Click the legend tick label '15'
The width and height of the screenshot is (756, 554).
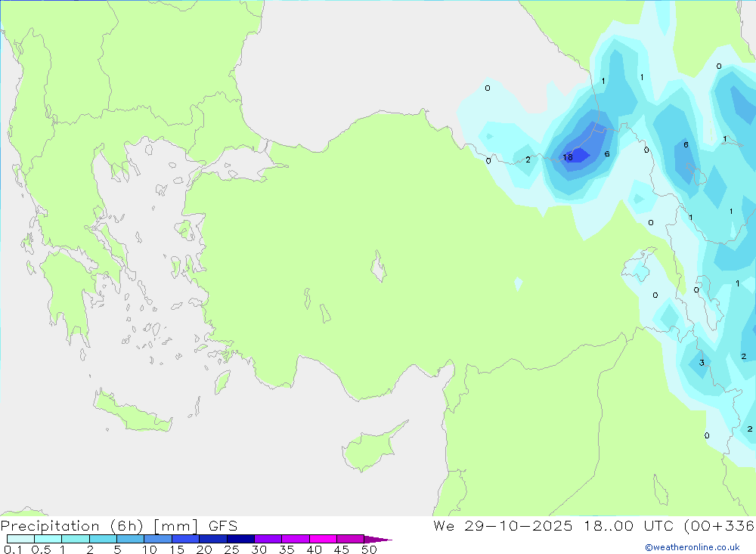[177, 549]
